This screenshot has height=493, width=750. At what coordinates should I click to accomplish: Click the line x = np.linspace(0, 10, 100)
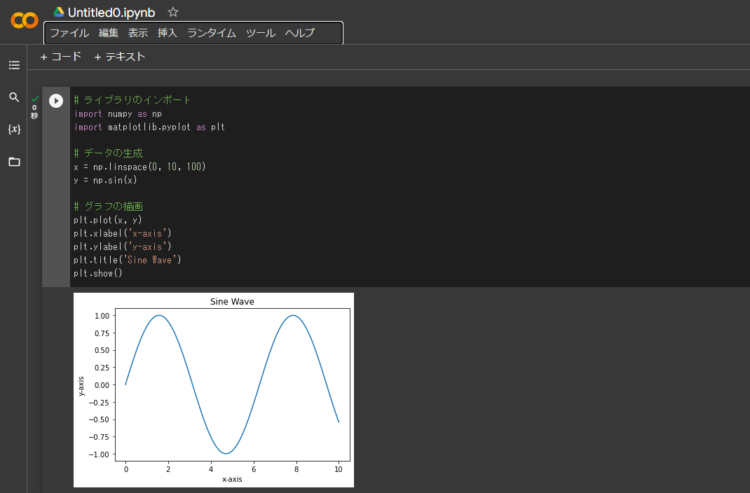[x=140, y=167]
